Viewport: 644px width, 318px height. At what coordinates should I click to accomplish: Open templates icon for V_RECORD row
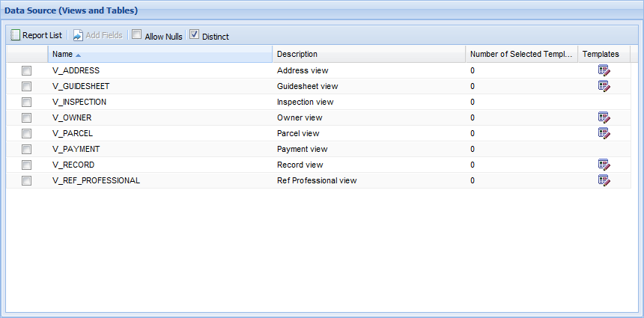tap(604, 165)
